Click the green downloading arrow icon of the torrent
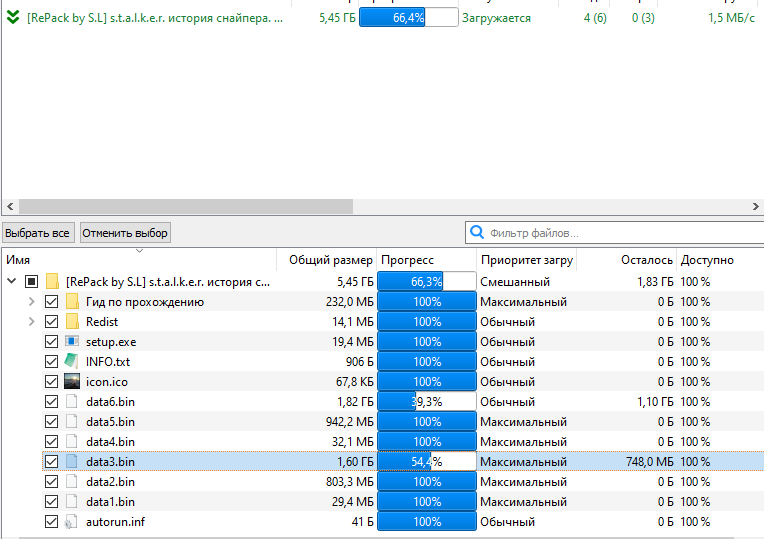Viewport: 764px width, 539px height. tap(13, 18)
